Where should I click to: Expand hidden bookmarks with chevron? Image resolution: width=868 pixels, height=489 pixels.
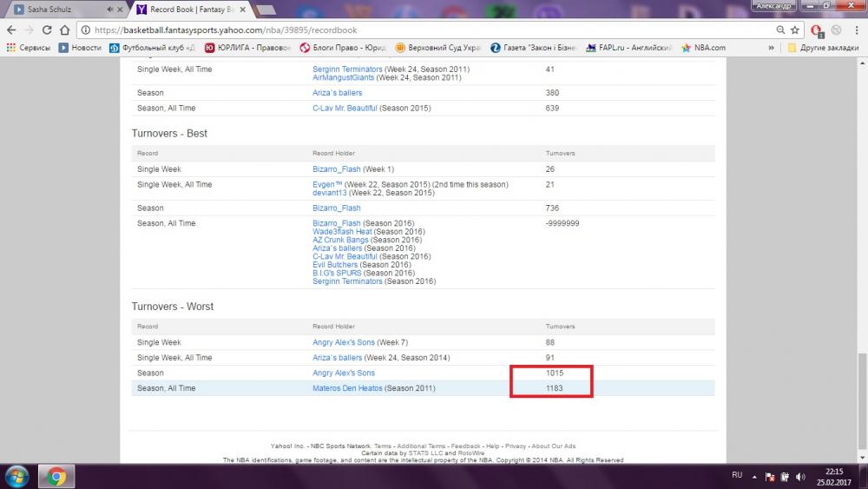(x=776, y=48)
